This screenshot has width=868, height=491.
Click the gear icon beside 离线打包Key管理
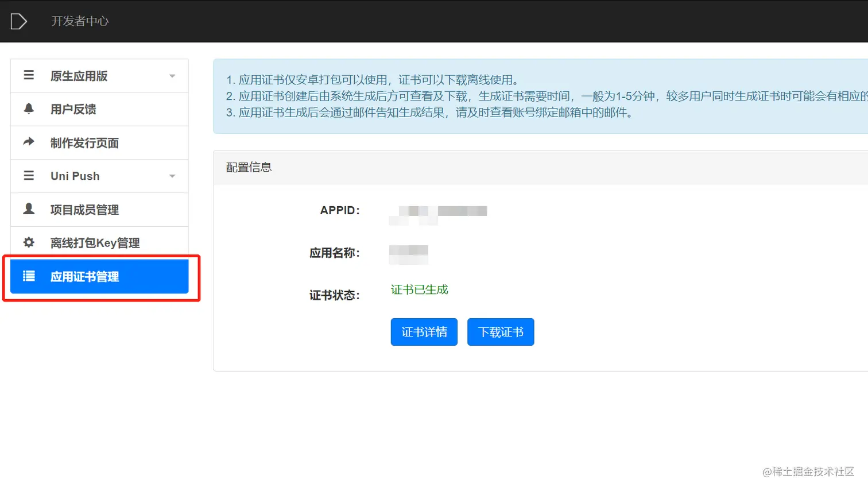29,242
